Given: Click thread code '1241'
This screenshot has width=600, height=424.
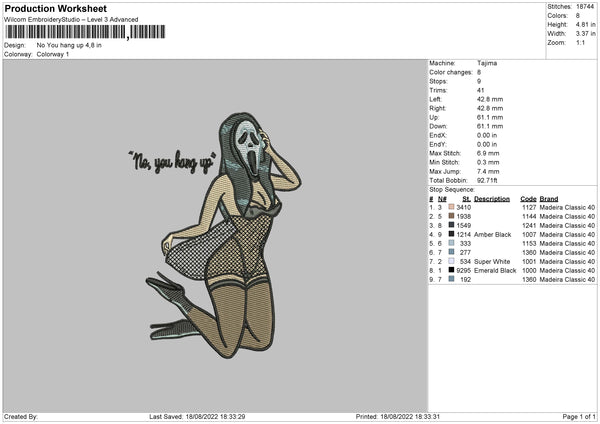Looking at the screenshot, I should click(x=529, y=225).
